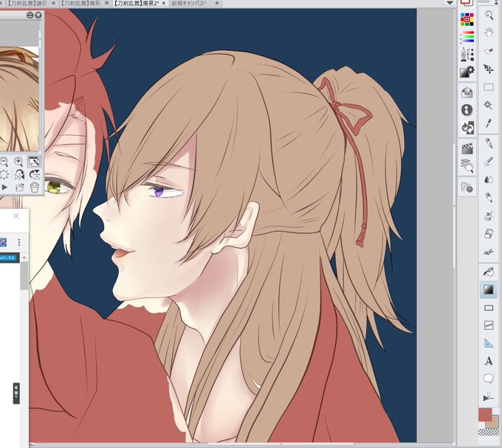The height and width of the screenshot is (448, 502).
Task: Click the blue button in lower-left window
Action: tap(9, 258)
